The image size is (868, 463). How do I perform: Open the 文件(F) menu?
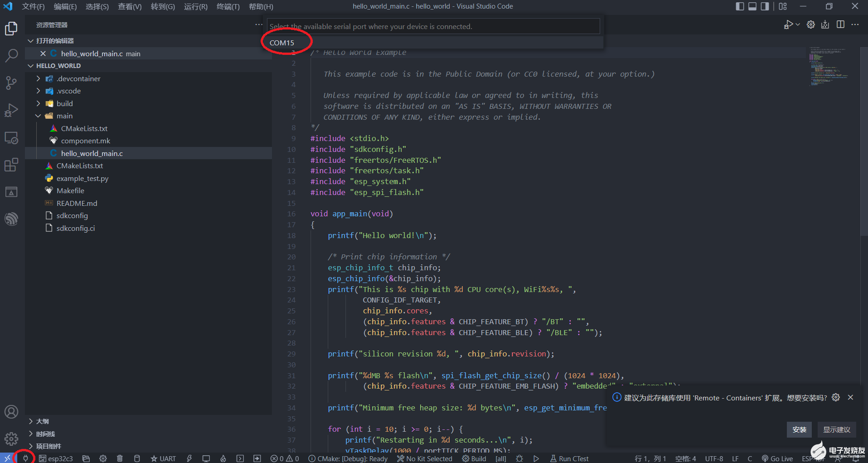(33, 6)
